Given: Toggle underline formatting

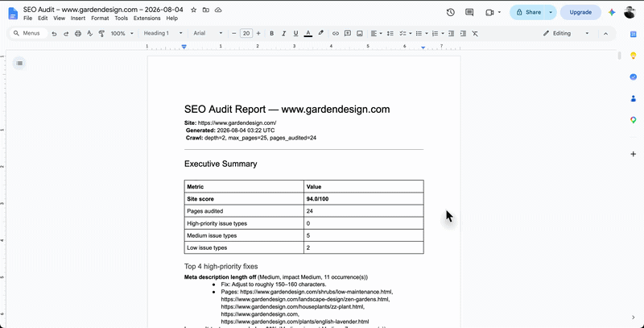Looking at the screenshot, I should click(x=295, y=34).
